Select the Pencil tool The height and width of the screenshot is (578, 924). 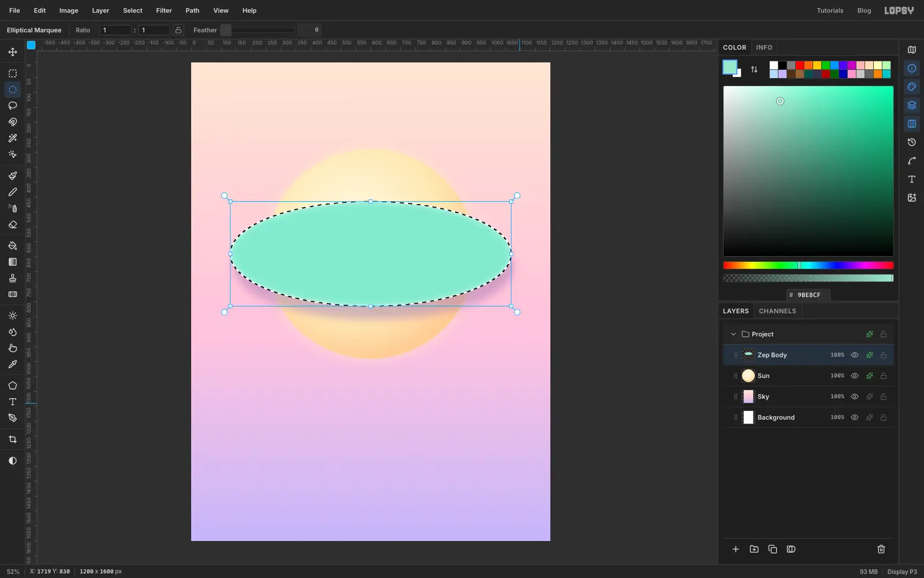point(13,192)
